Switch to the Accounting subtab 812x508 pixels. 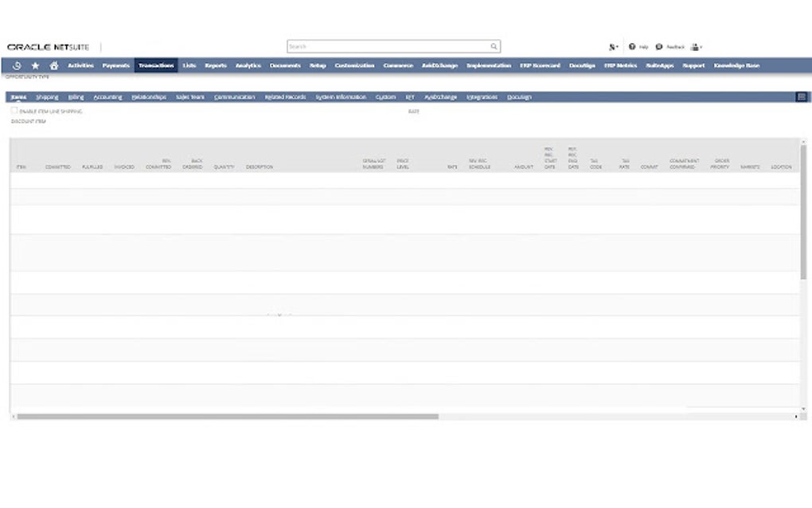107,97
